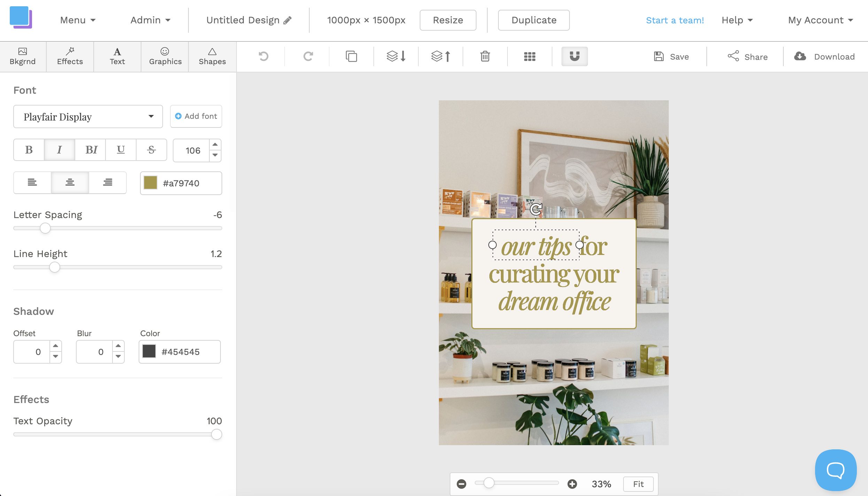
Task: Move the selected layer up
Action: [x=440, y=56]
